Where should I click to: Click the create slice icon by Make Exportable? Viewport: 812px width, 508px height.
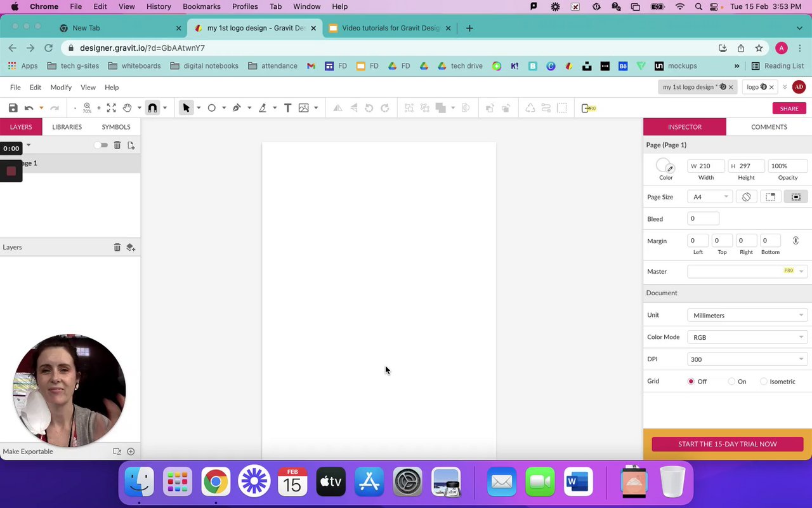(117, 451)
